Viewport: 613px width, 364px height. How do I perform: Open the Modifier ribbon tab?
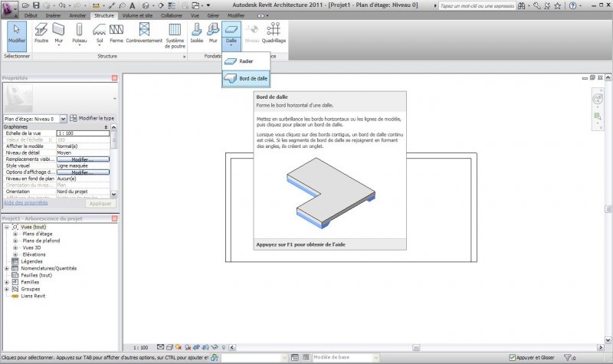pos(236,15)
